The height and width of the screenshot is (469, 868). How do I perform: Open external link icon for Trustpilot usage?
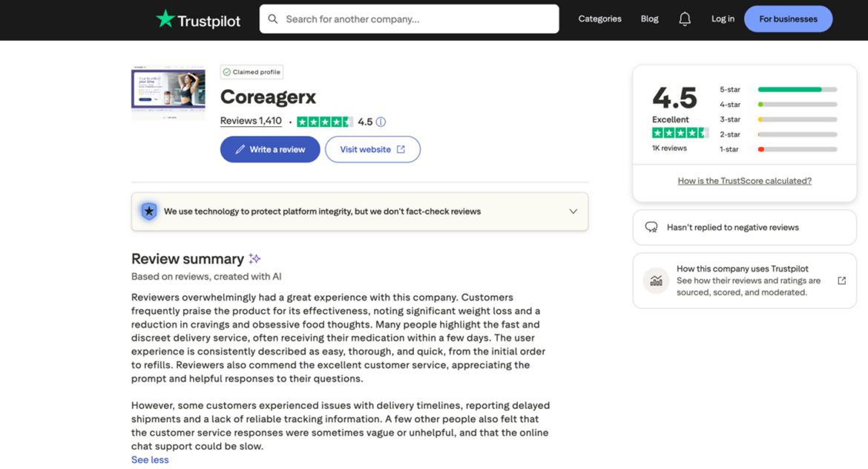(x=841, y=281)
